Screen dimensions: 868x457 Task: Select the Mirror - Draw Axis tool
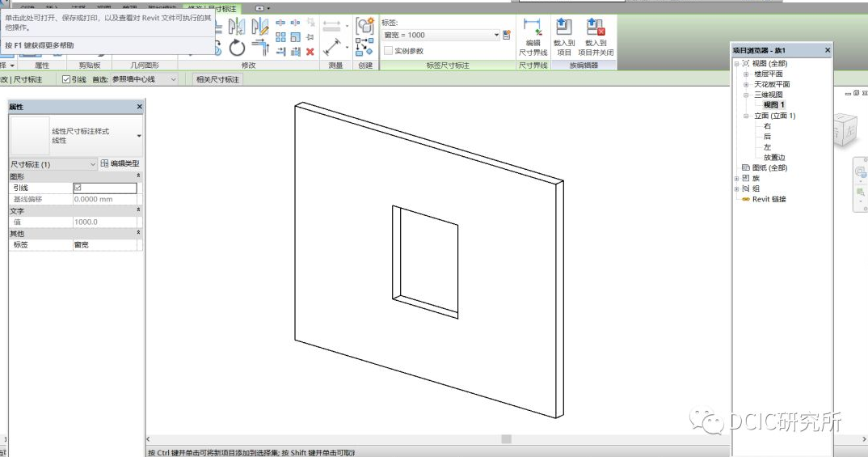[261, 26]
